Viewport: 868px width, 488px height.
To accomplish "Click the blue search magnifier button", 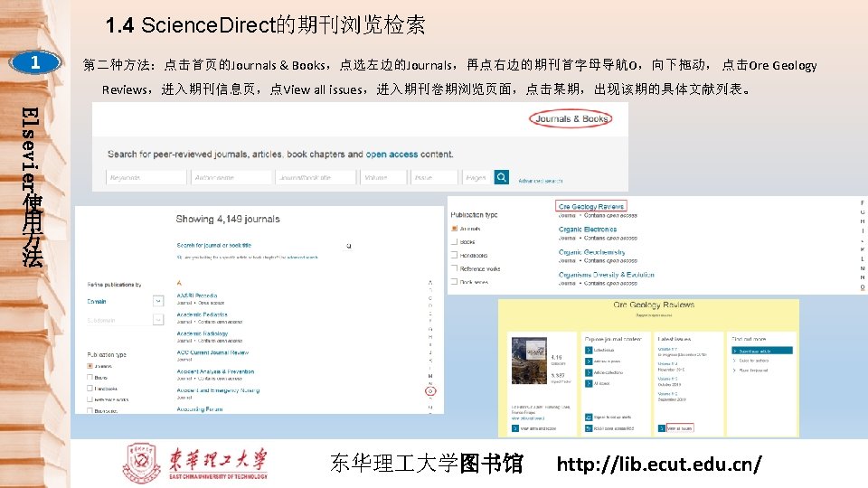I will [502, 177].
